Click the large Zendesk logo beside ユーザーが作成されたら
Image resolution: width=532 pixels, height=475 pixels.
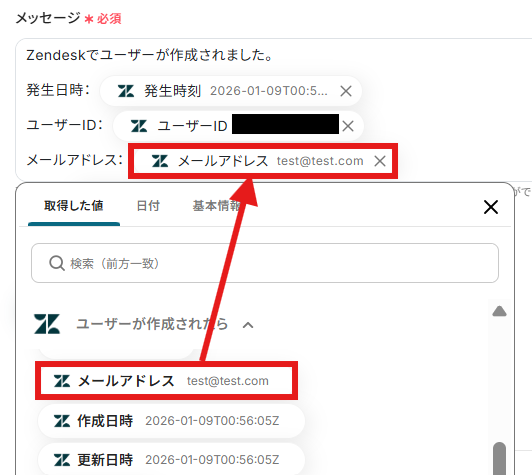click(47, 324)
